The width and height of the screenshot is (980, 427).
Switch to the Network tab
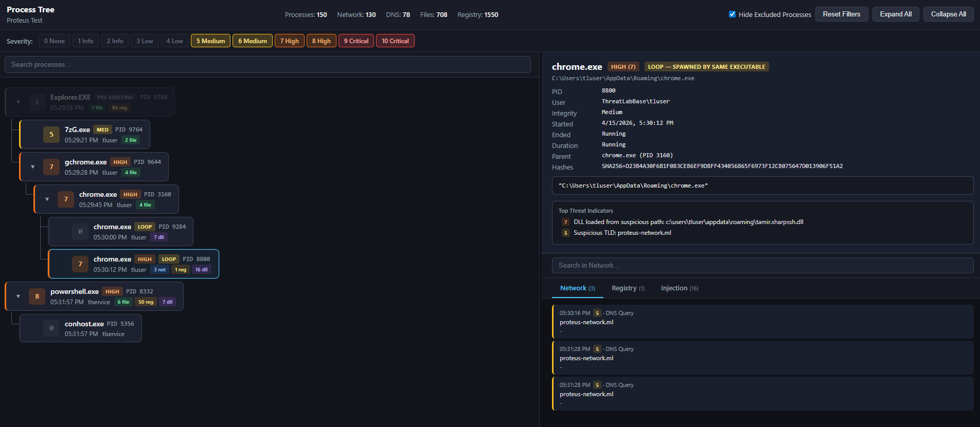click(578, 288)
